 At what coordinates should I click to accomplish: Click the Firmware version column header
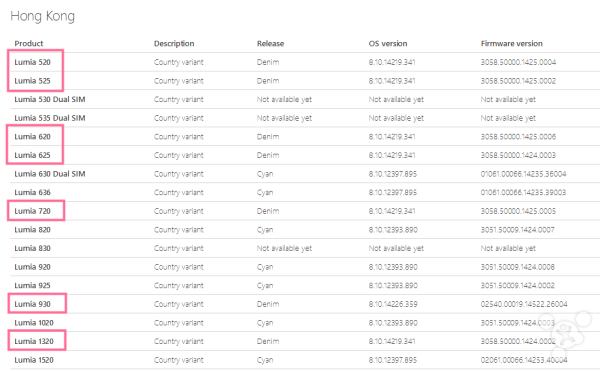[x=512, y=44]
